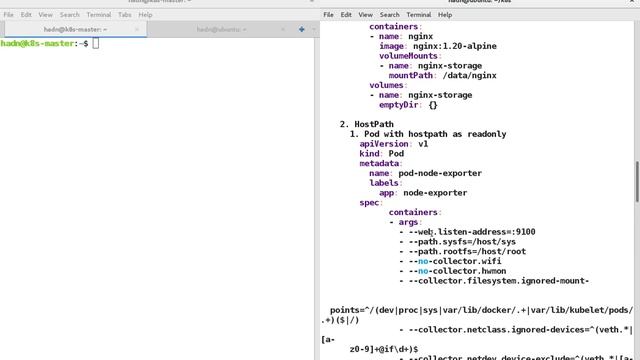Click the 'pod-node-exporter' name value
This screenshot has height=360, width=640.
(x=440, y=173)
